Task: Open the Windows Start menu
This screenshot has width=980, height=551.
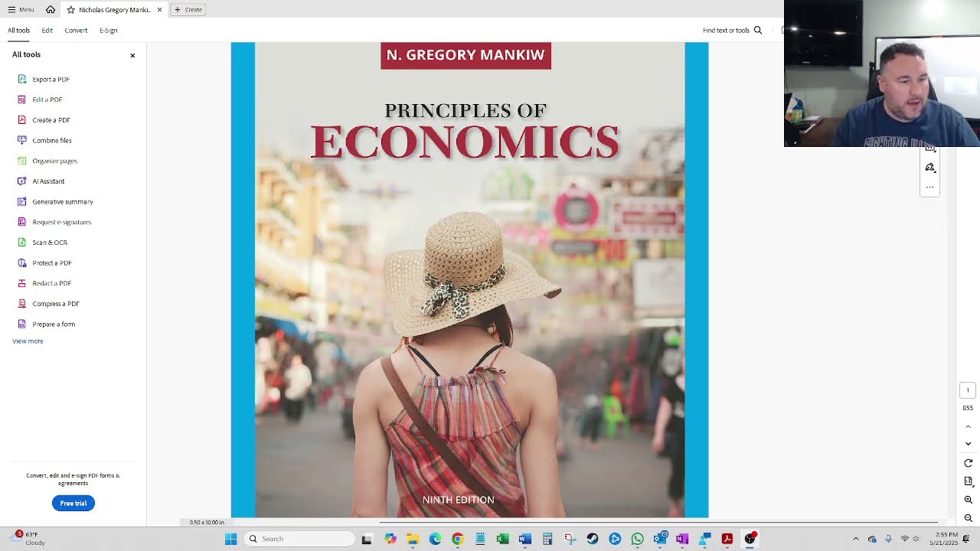Action: [x=230, y=539]
